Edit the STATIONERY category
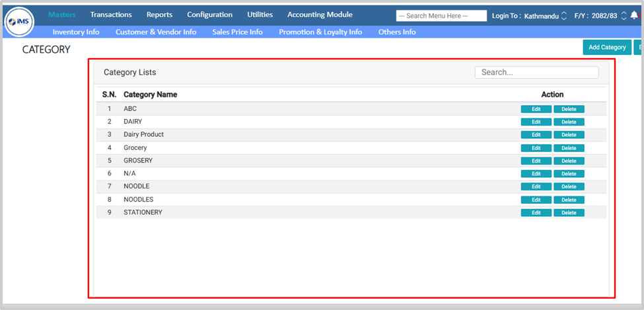This screenshot has width=644, height=310. click(x=536, y=213)
